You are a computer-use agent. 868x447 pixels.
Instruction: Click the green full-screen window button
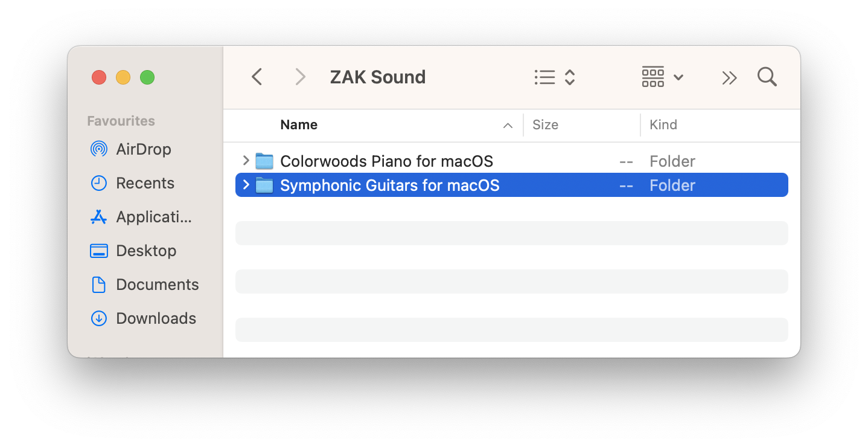point(147,77)
